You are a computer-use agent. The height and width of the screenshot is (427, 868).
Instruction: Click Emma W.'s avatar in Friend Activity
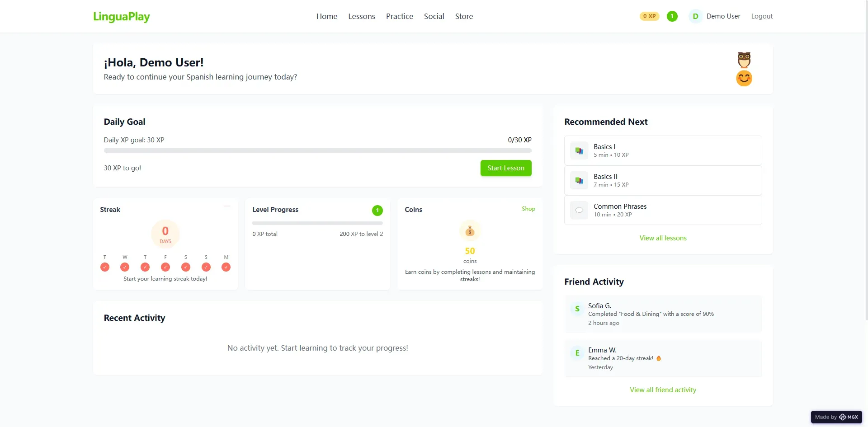577,353
